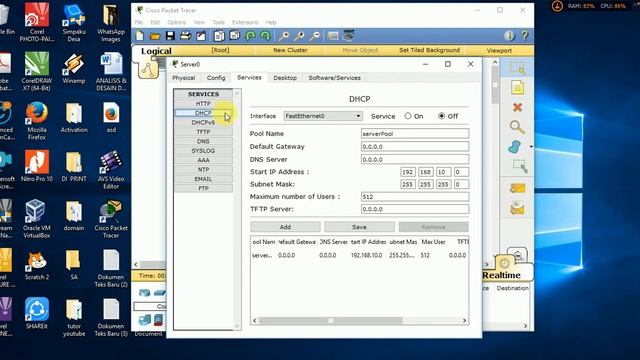Save the project via floppy disk icon
This screenshot has width=640, height=360.
[170, 36]
